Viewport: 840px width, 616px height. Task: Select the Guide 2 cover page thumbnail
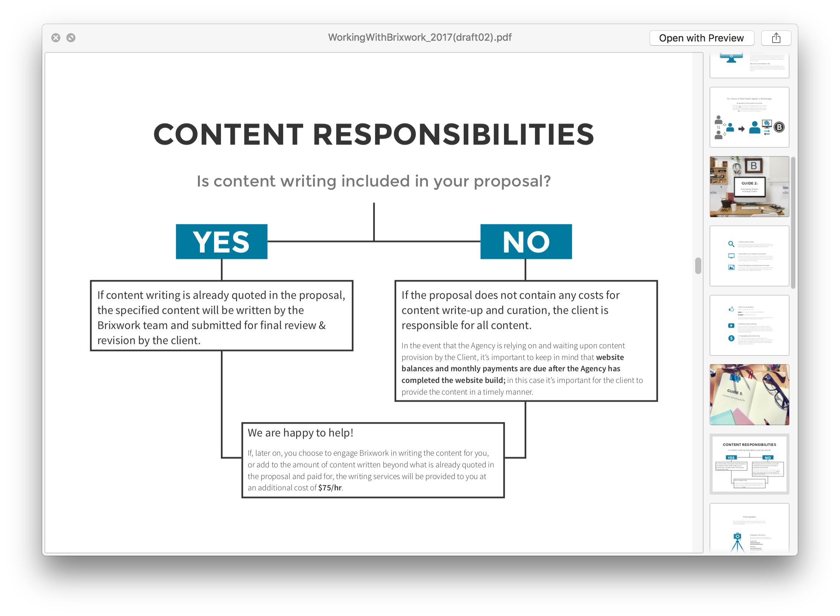pos(749,187)
